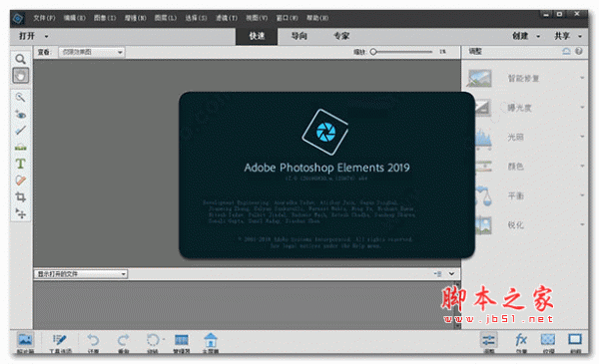Image resolution: width=599 pixels, height=364 pixels.
Task: Select the Move tool
Action: pyautogui.click(x=20, y=213)
